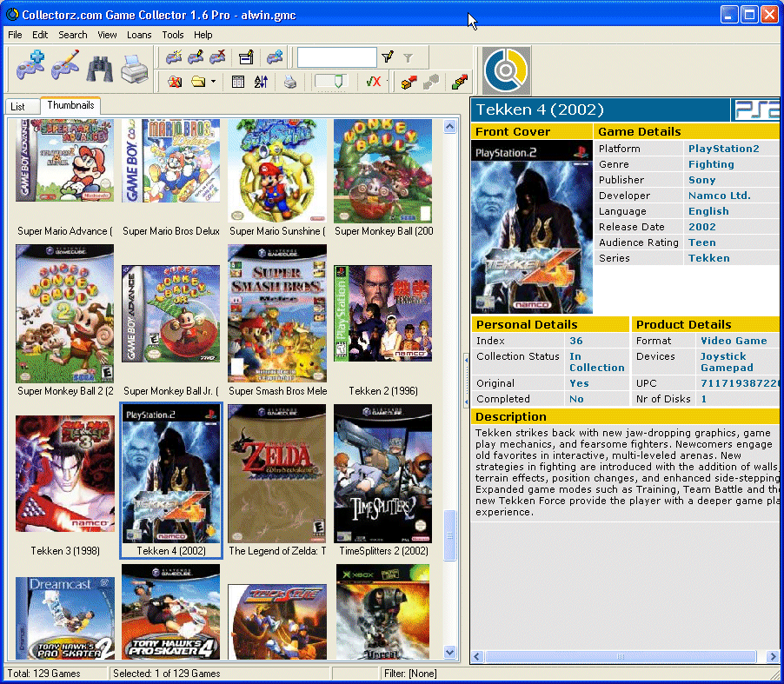Click the Sony publisher link
Viewport: 784px width, 684px height.
(x=701, y=180)
